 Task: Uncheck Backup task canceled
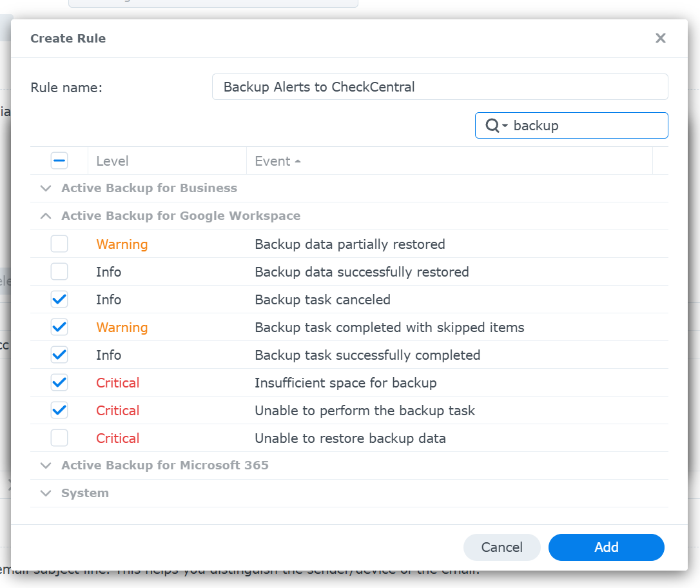click(59, 299)
